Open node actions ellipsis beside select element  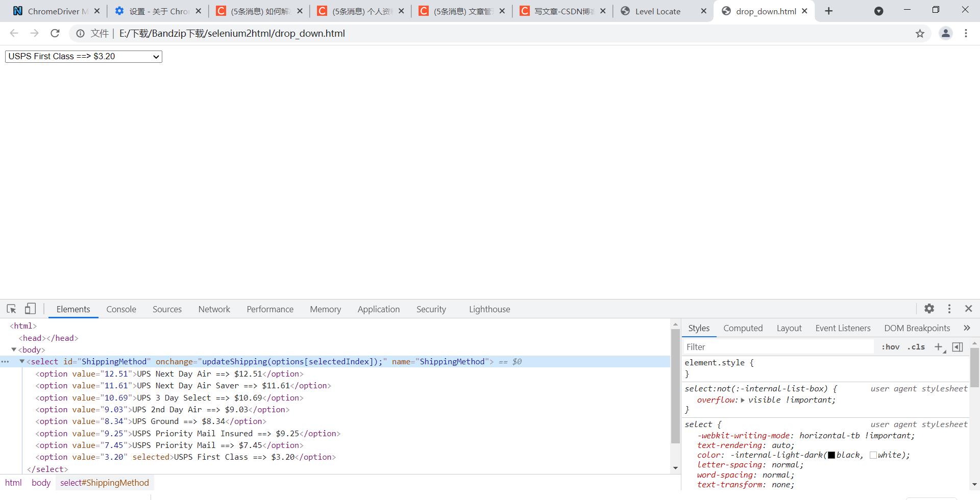point(5,361)
